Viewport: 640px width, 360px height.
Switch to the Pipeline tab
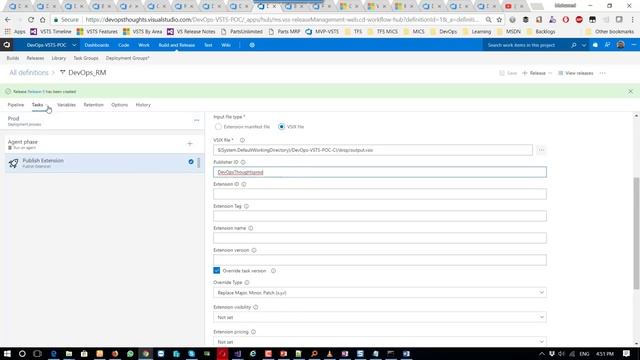[16, 105]
